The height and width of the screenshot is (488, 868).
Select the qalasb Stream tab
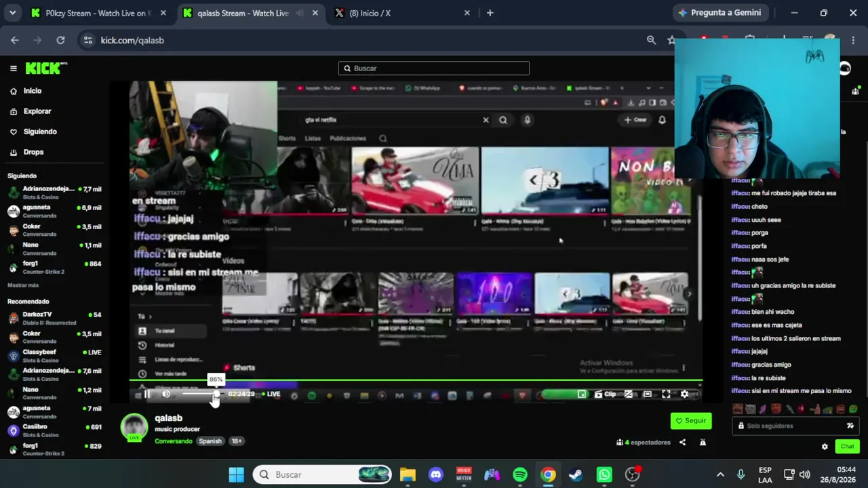click(250, 13)
